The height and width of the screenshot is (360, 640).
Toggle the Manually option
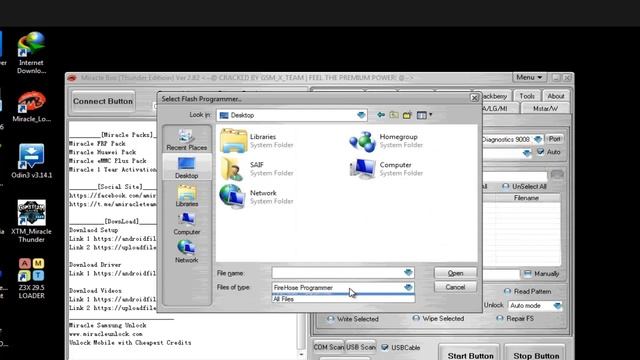pyautogui.click(x=541, y=273)
